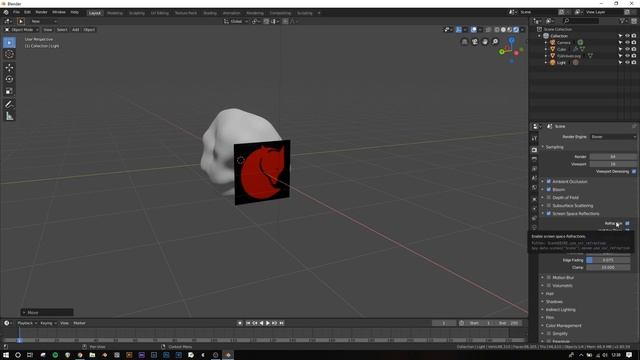Screen dimensions: 640x360
Task: Select the Scale tool
Action: point(9,91)
